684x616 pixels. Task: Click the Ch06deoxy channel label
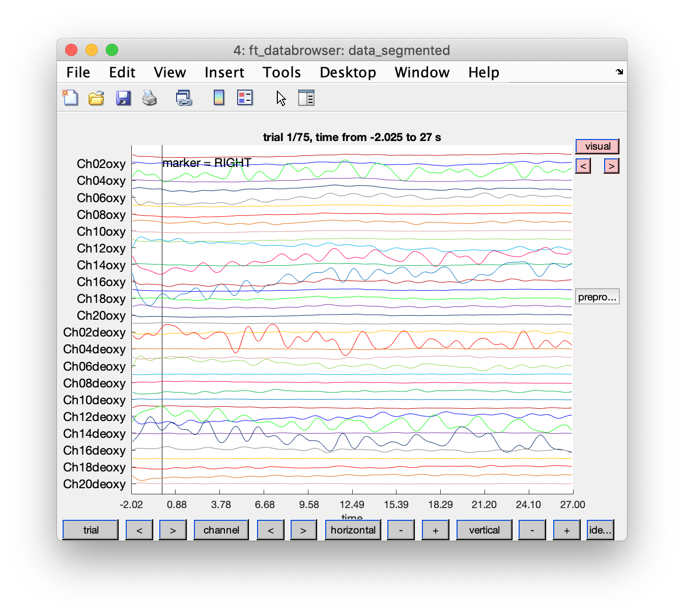point(95,367)
